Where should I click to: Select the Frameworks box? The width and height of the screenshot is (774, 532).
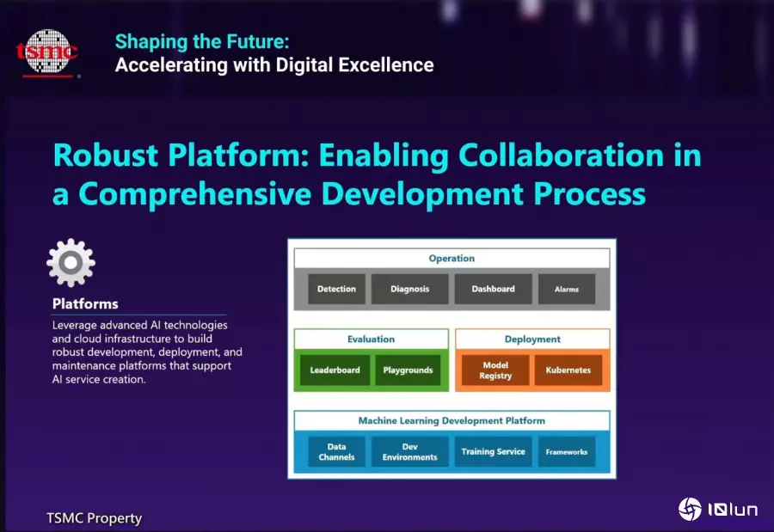[567, 451]
